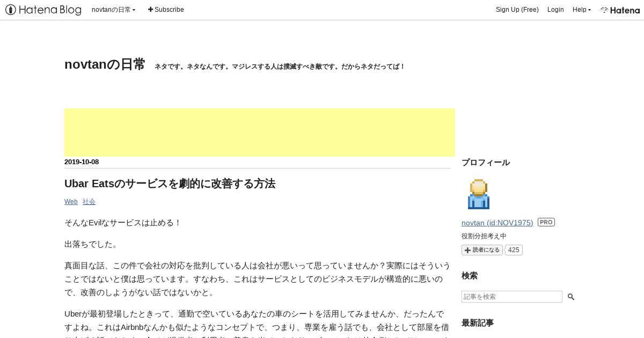Viewport: 644px width, 338px height.
Task: Open the Hatena Blog logo home link
Action: [43, 10]
